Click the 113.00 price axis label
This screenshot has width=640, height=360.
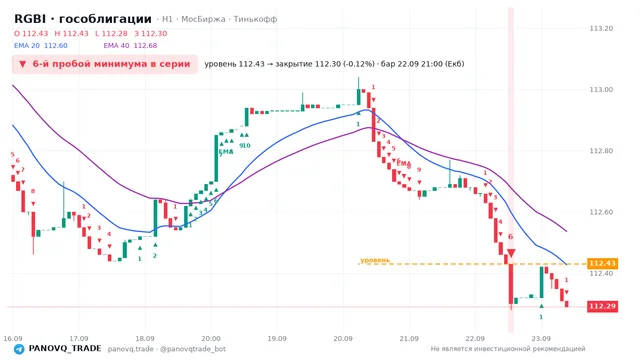pos(601,90)
